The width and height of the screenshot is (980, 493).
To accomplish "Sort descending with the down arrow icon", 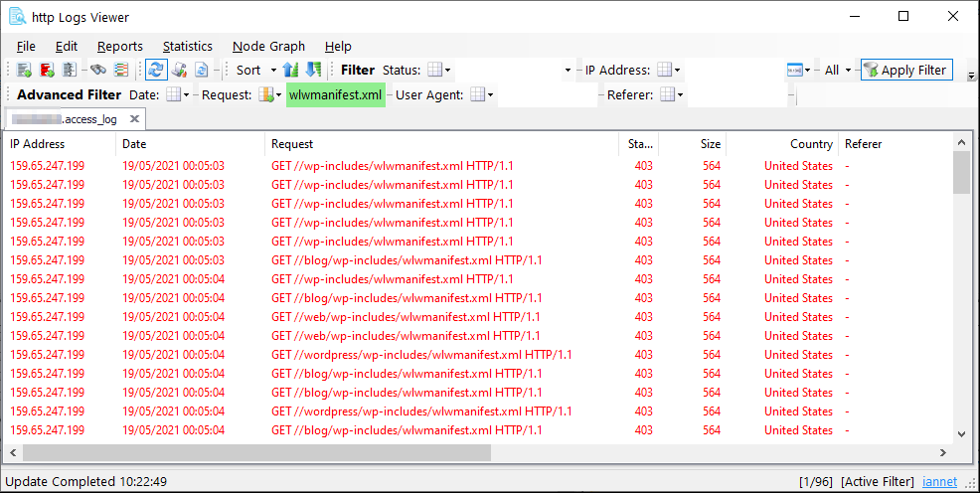I will (313, 71).
